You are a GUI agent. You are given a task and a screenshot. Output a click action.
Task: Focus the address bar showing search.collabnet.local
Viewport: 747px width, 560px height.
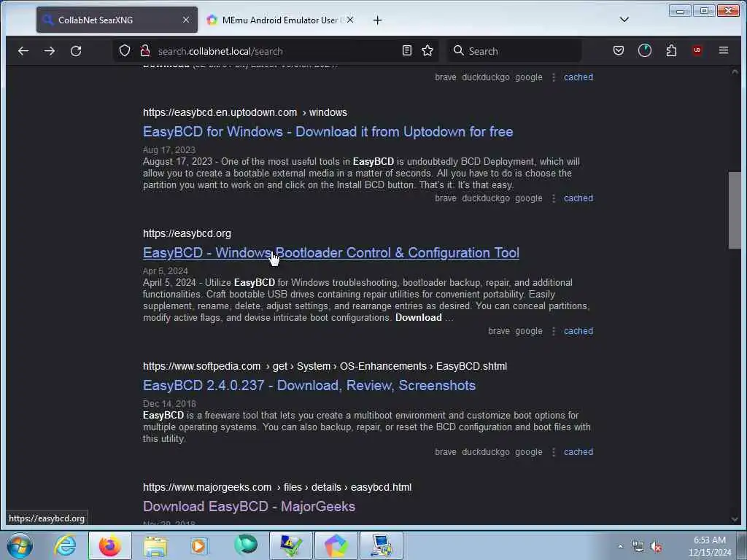[276, 51]
